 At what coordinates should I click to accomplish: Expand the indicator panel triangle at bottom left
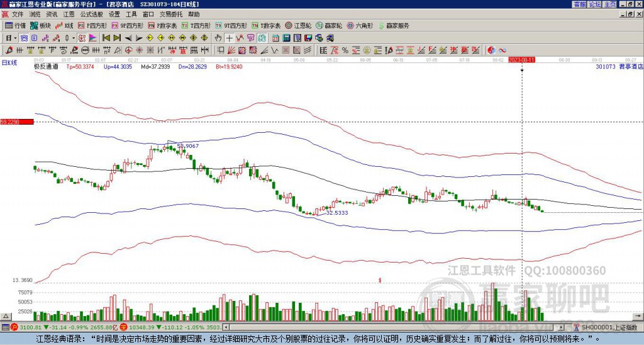pyautogui.click(x=6, y=316)
